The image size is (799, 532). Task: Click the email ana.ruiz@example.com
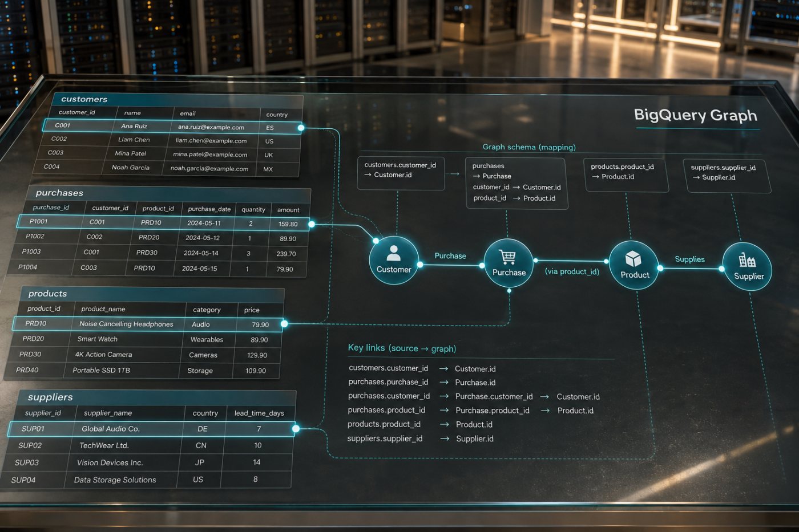211,127
